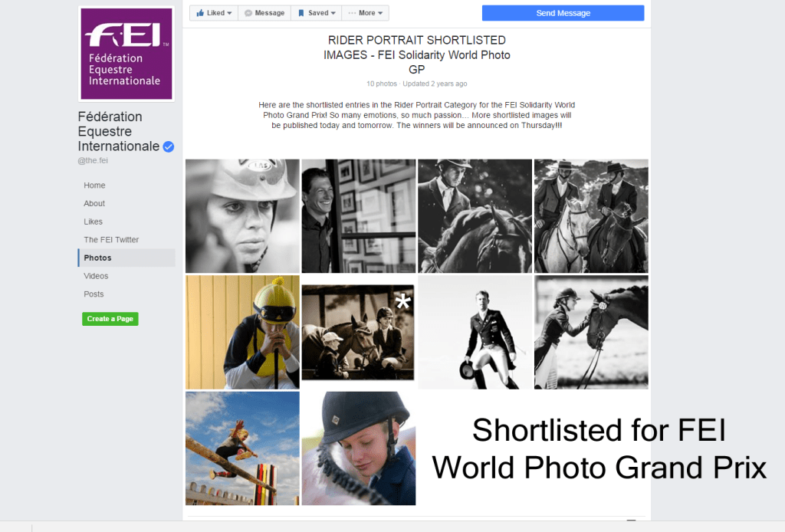The image size is (785, 532).
Task: Click the blue verified badge icon
Action: (x=169, y=147)
